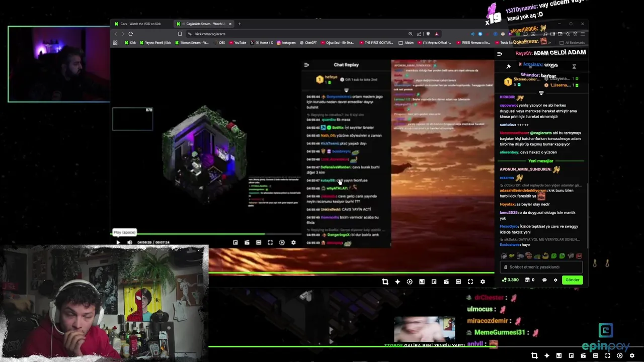Open the pinned message pin icon
644x362 pixels.
tap(508, 66)
